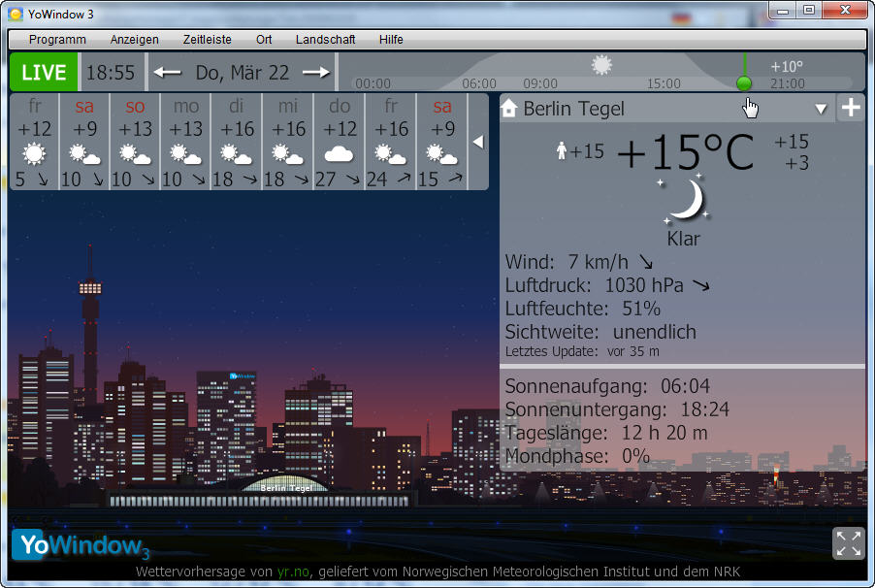875x588 pixels.
Task: Advance to next day with right arrow
Action: tap(316, 73)
